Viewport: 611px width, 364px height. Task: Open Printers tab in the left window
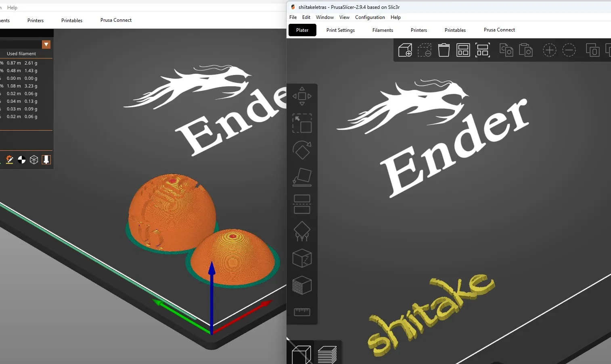tap(36, 21)
